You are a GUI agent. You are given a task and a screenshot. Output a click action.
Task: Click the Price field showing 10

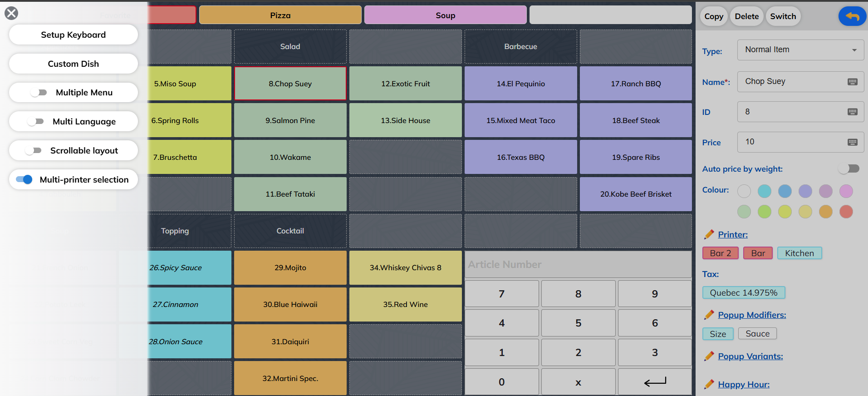coord(800,142)
